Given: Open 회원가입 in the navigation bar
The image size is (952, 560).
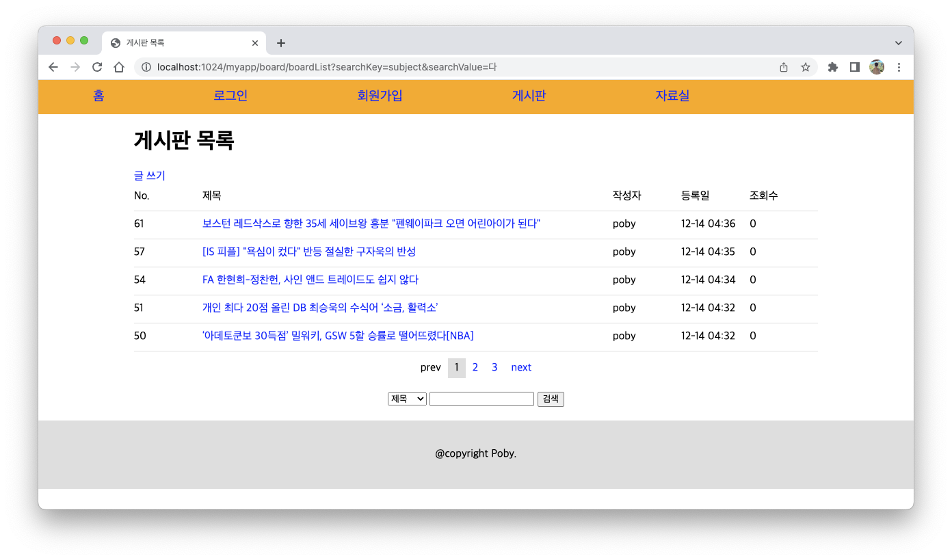Looking at the screenshot, I should (380, 96).
